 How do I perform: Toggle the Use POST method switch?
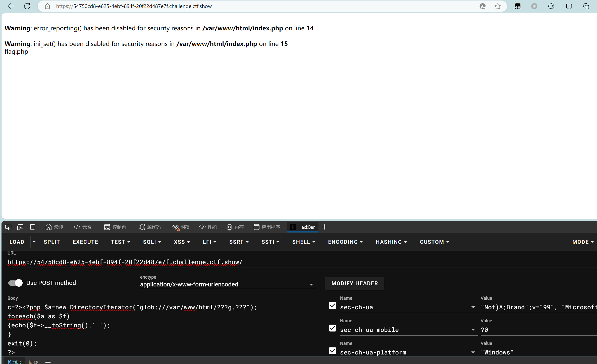click(15, 283)
